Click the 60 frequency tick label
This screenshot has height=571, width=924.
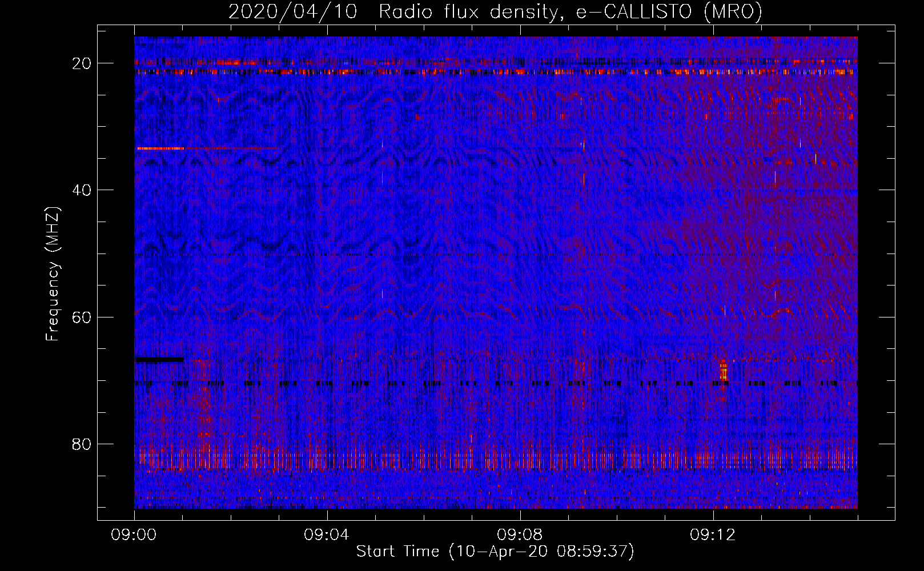click(82, 317)
